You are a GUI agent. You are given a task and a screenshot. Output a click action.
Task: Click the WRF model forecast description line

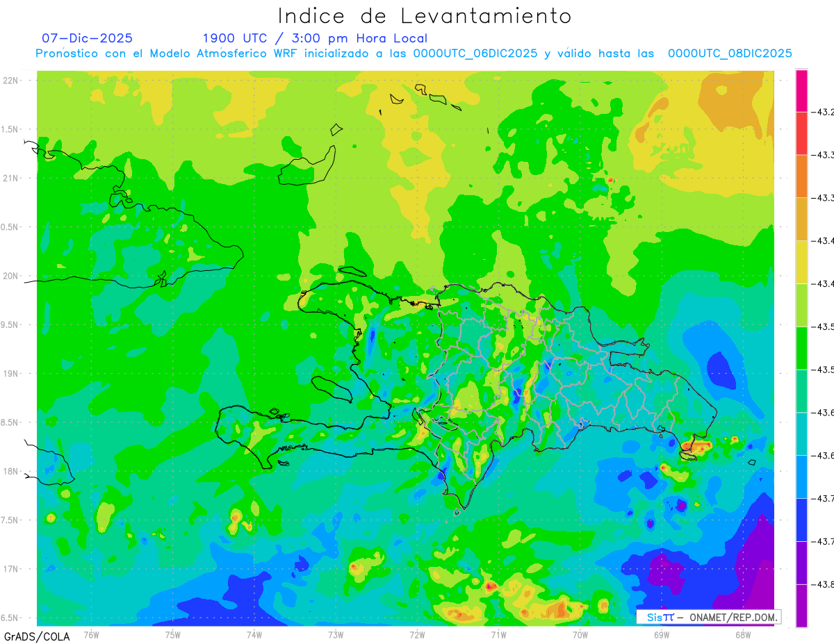point(414,53)
